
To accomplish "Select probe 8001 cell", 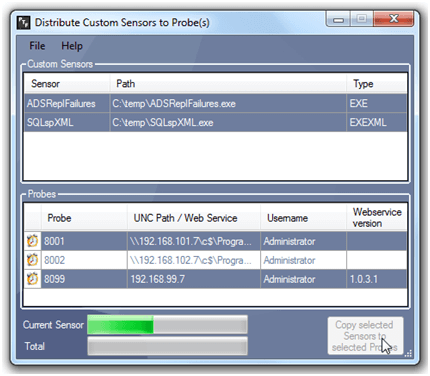I will (x=84, y=241).
